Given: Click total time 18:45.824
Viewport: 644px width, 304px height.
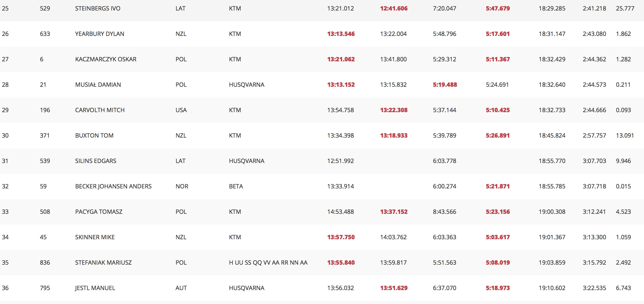Looking at the screenshot, I should 552,136.
